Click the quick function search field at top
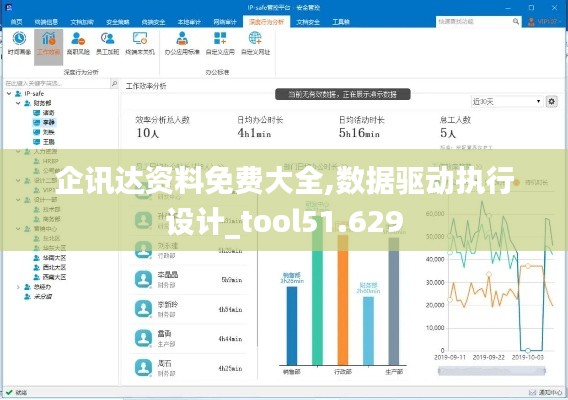 coord(474,22)
